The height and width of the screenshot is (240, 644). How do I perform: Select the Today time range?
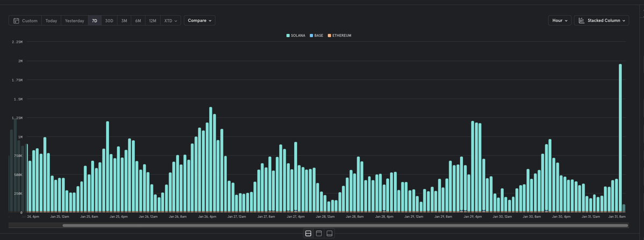click(x=52, y=20)
